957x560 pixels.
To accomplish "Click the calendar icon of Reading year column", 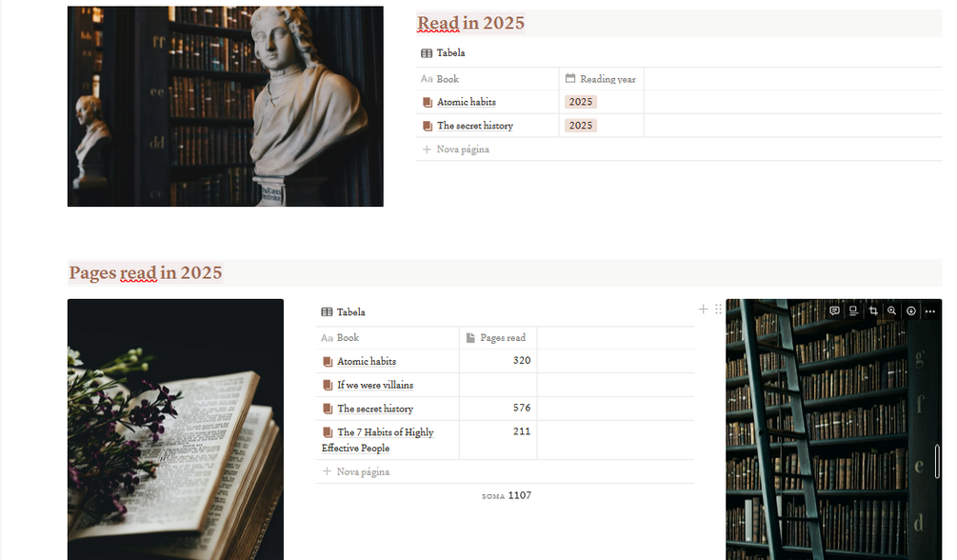I will 570,78.
